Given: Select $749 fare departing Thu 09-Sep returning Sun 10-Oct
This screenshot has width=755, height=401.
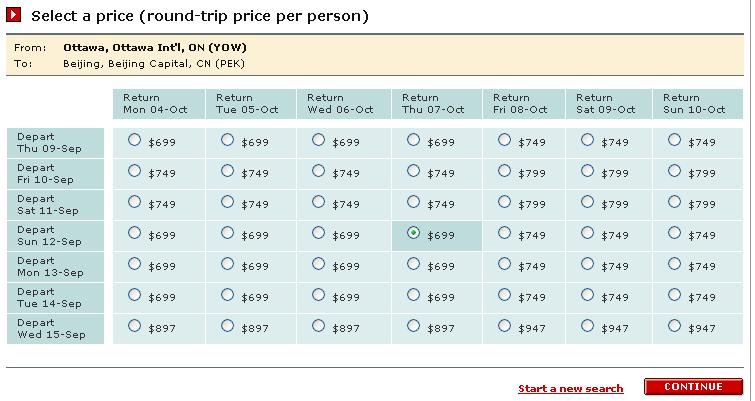Looking at the screenshot, I should click(x=674, y=140).
